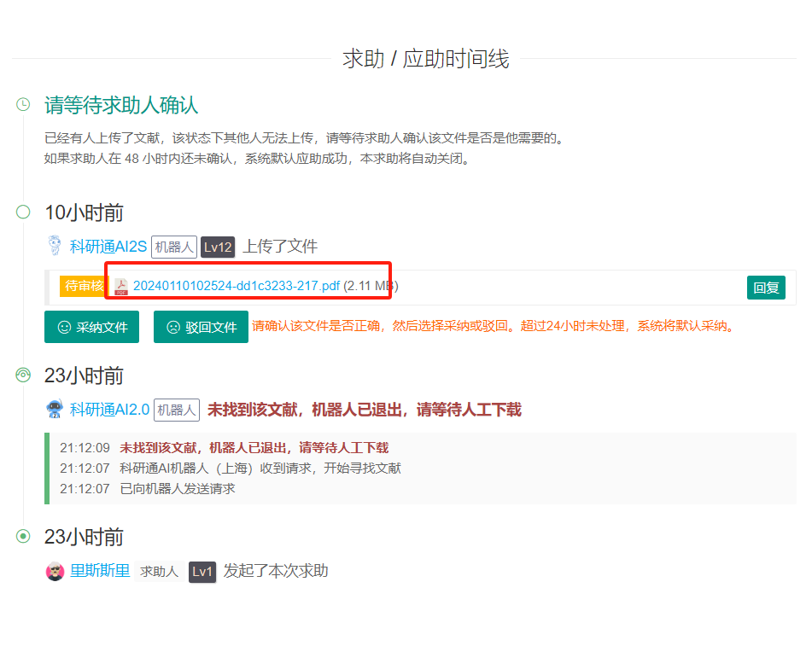Viewport: 812px width, 646px height.
Task: Open 里斯斯里's profile link
Action: coord(99,572)
